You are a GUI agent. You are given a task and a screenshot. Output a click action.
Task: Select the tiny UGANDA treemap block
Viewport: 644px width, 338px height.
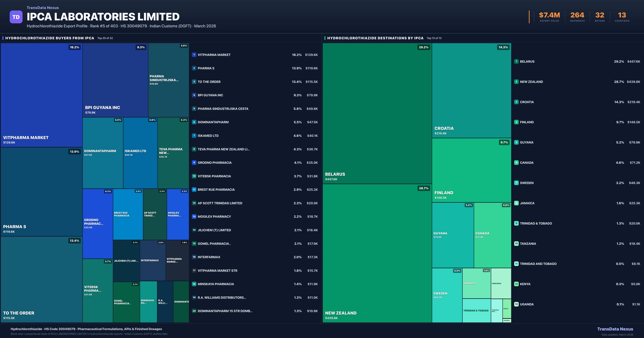(x=507, y=321)
